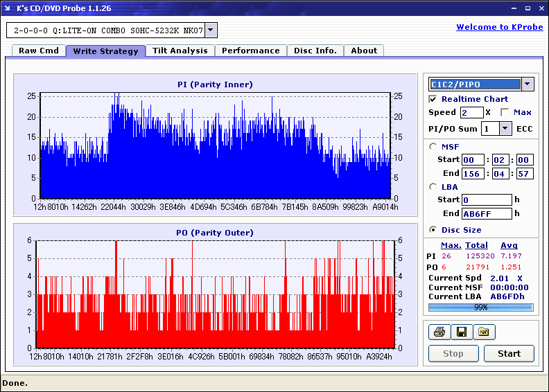
Task: Follow the Welcome to KProbe link
Action: coord(498,27)
